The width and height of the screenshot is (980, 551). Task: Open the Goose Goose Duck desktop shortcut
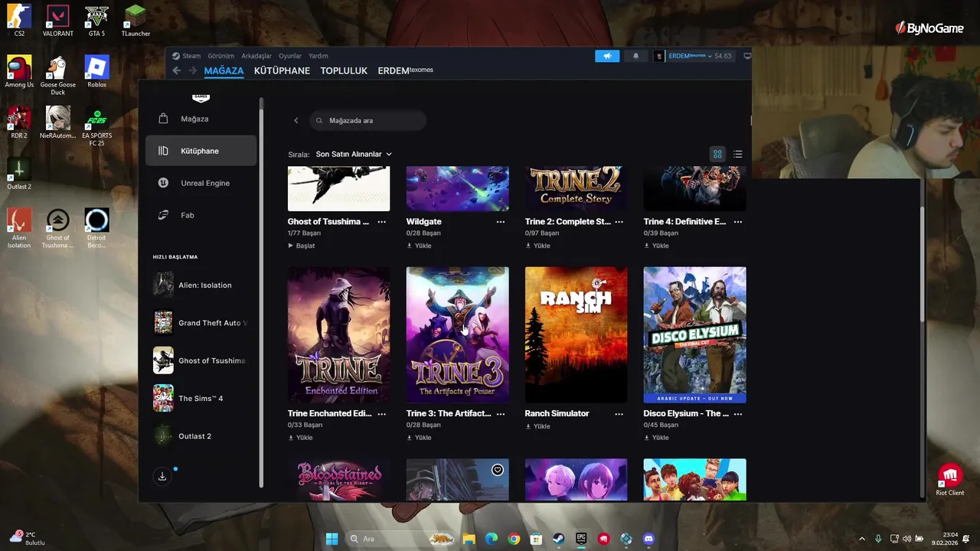pos(58,75)
